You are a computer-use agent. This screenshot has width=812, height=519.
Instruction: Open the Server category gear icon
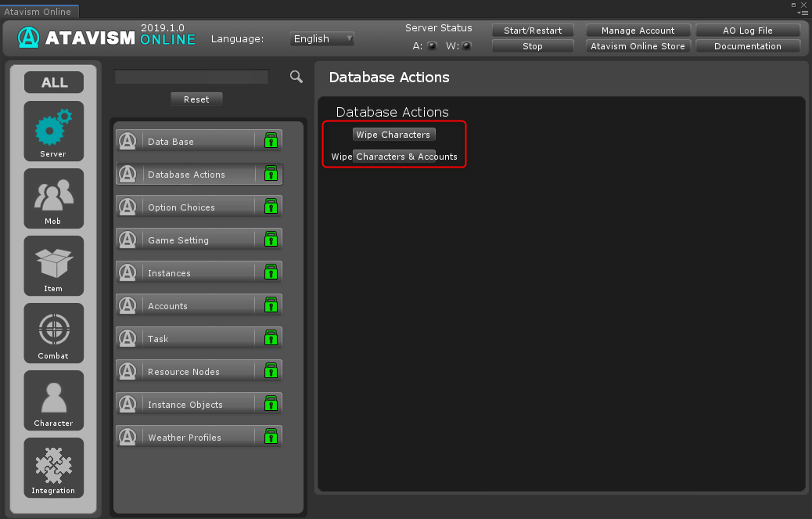53,130
